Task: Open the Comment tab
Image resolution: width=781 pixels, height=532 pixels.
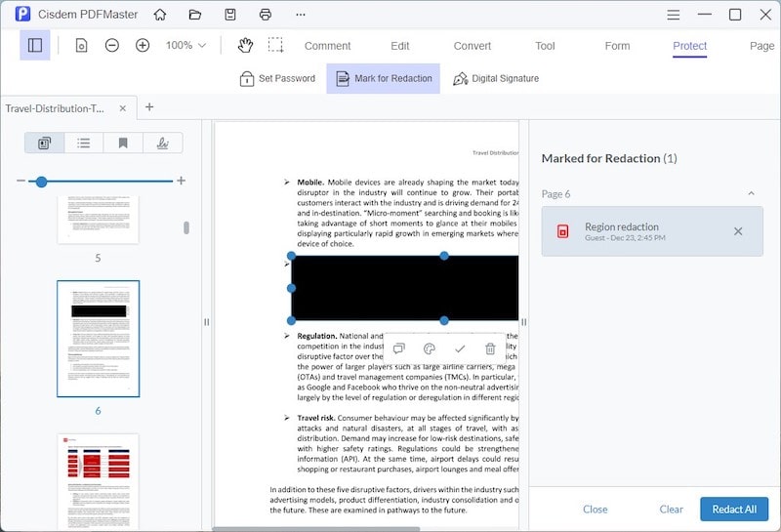Action: 327,46
